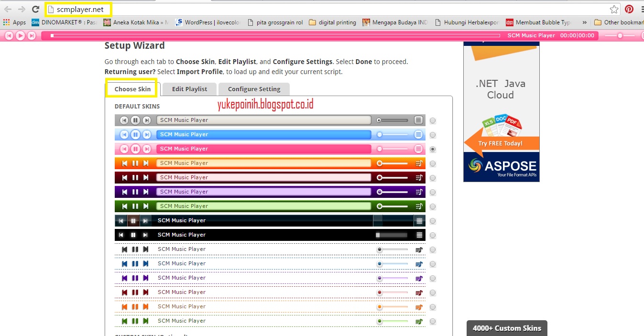This screenshot has width=644, height=336.
Task: Click pause icon on the flat black skin preview
Action: pos(133,235)
